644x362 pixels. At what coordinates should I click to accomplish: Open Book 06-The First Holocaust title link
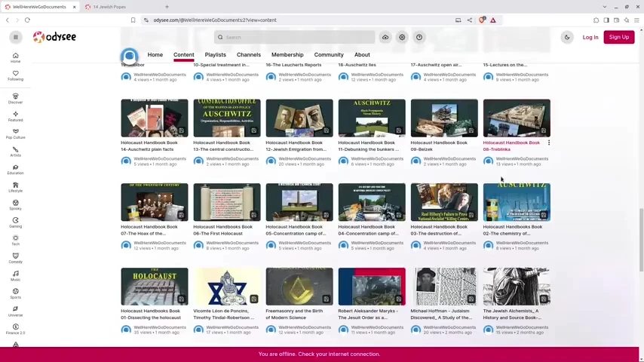[223, 230]
